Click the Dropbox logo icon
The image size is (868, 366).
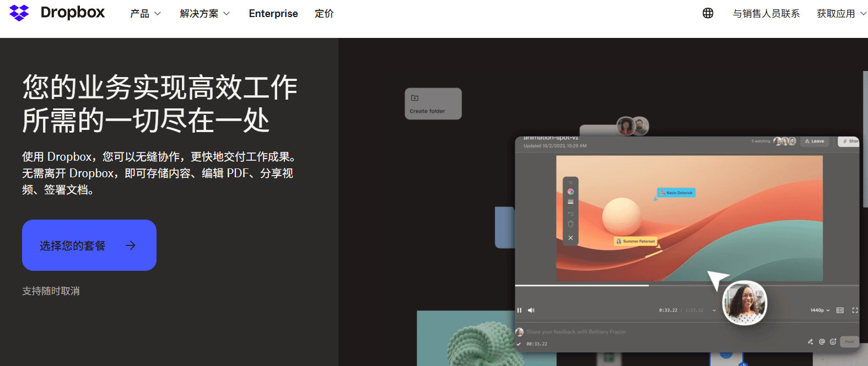pos(19,13)
